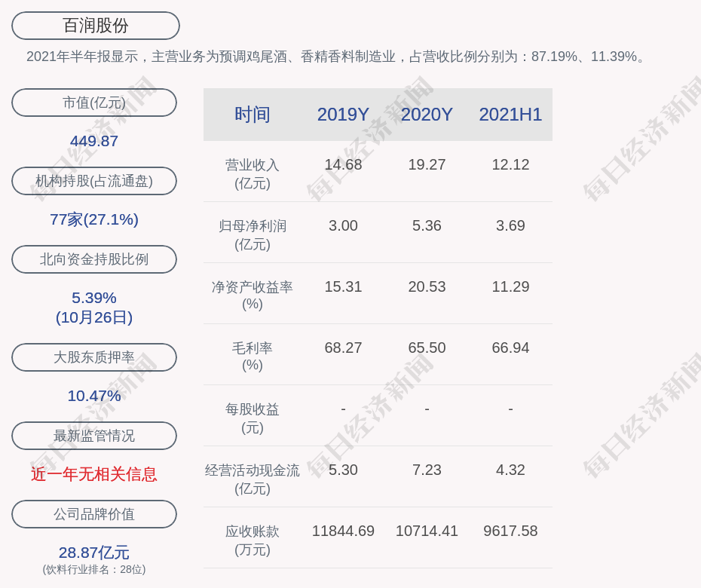Click the 大股东质押率 label pill
Screen dimensions: 701x588
[x=94, y=357]
